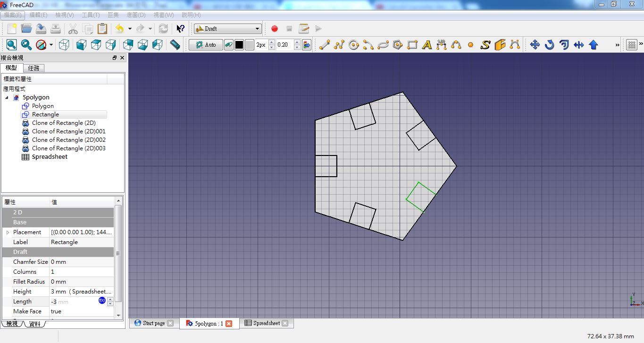Select Spreadsheet in the model tree

click(50, 157)
